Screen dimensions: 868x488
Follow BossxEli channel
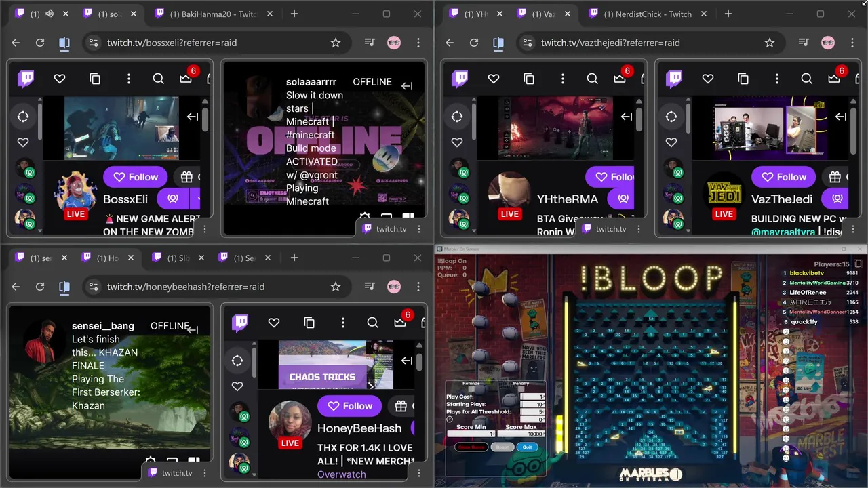click(136, 177)
